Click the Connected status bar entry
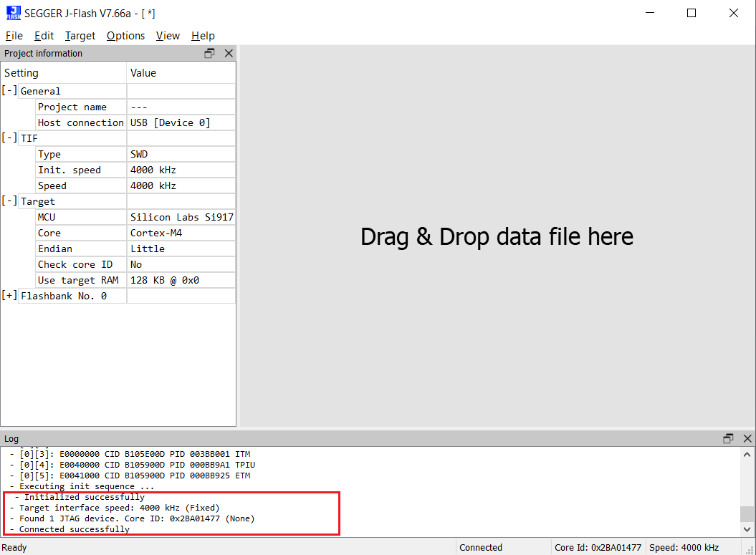This screenshot has width=756, height=555. [x=481, y=547]
